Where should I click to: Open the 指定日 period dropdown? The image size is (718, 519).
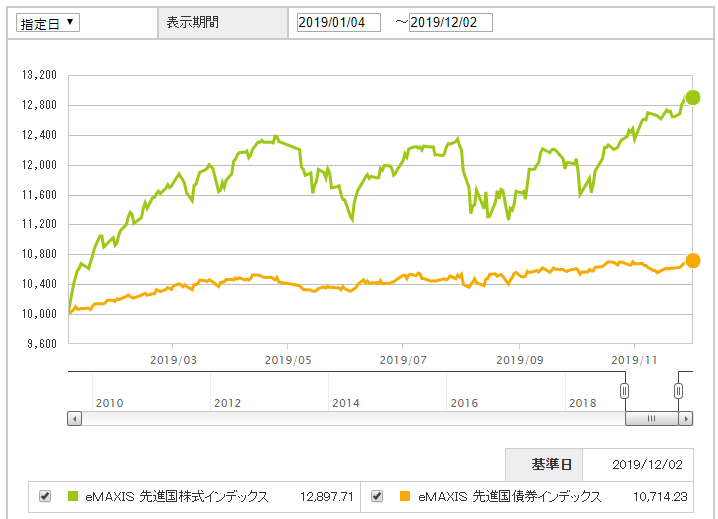point(48,23)
